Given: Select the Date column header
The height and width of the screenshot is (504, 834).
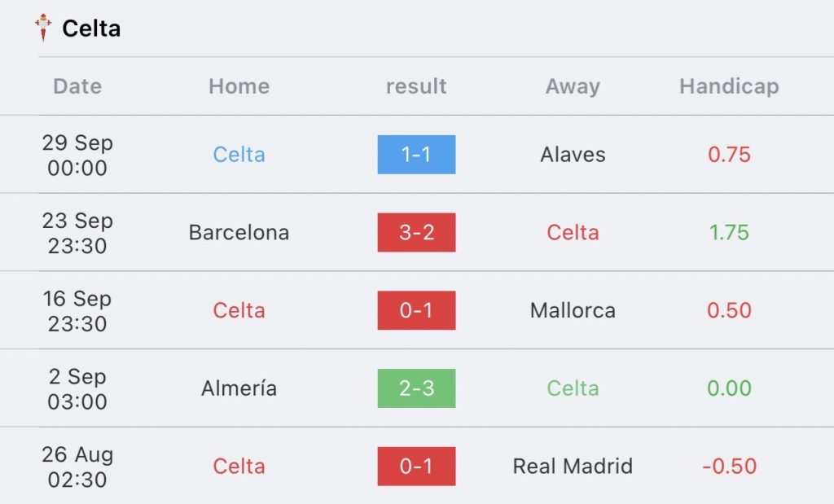Looking at the screenshot, I should (x=77, y=86).
